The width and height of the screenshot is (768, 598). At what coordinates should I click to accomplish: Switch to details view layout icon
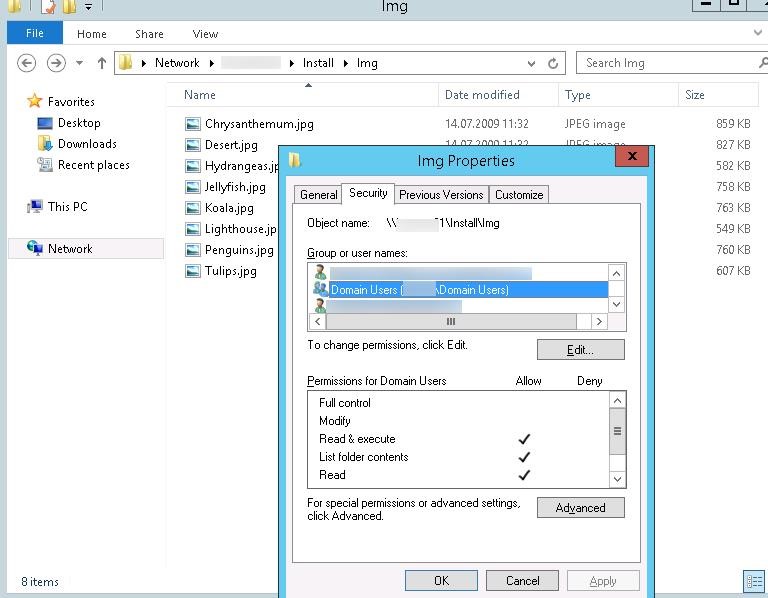(754, 581)
